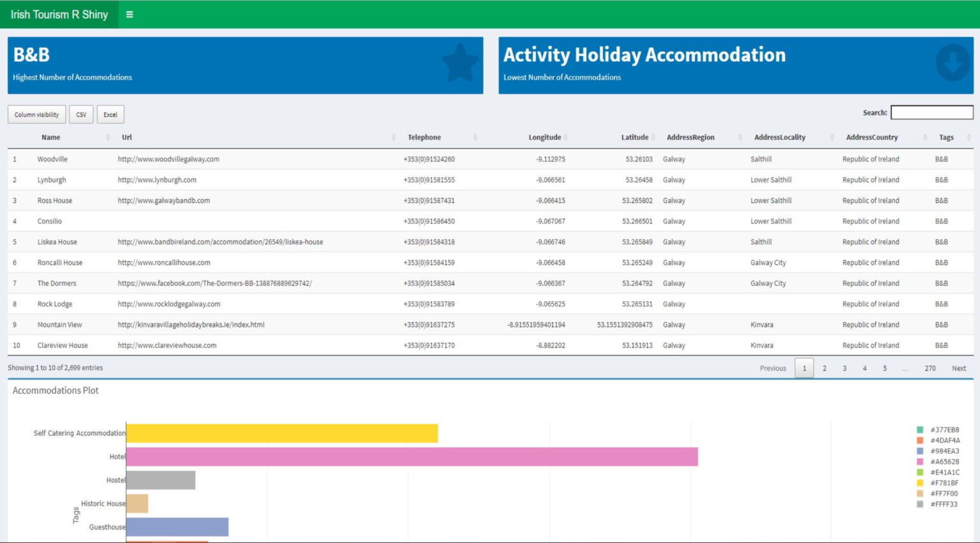Hide the #FFFF33 legend series
Image resolution: width=980 pixels, height=543 pixels.
[x=938, y=504]
